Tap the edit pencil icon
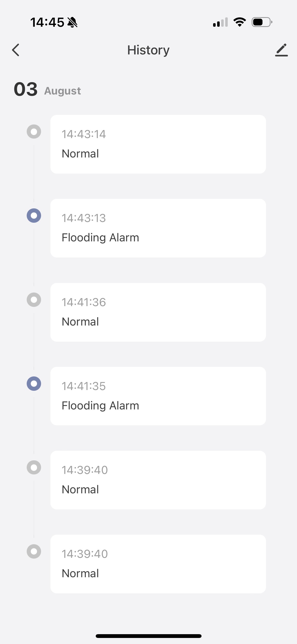 pyautogui.click(x=281, y=50)
